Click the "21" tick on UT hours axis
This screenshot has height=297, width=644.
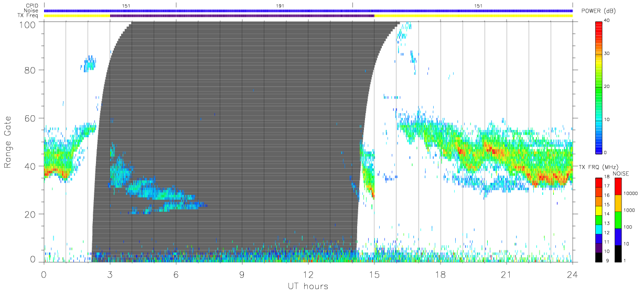tap(507, 274)
